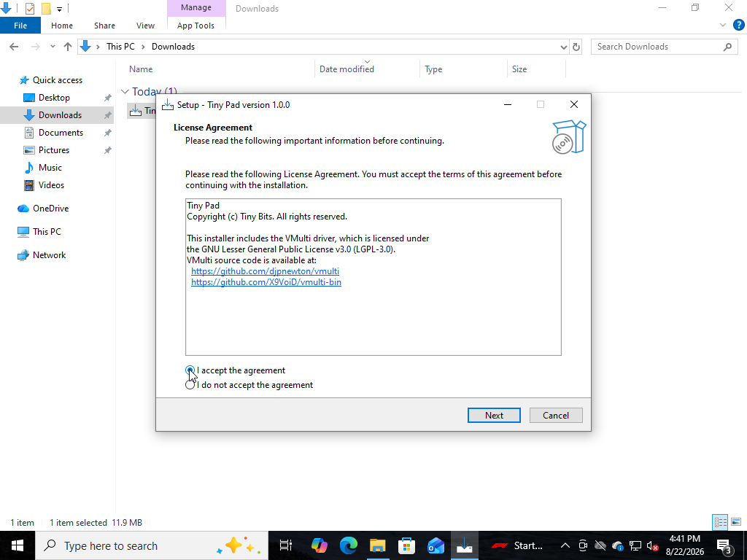Open the File menu in Explorer
The height and width of the screenshot is (560, 747).
point(20,26)
